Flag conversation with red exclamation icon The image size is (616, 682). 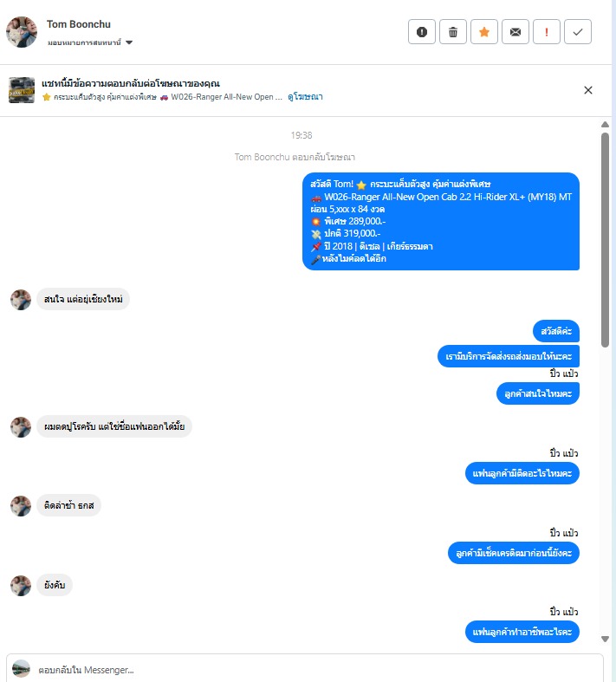[x=547, y=32]
